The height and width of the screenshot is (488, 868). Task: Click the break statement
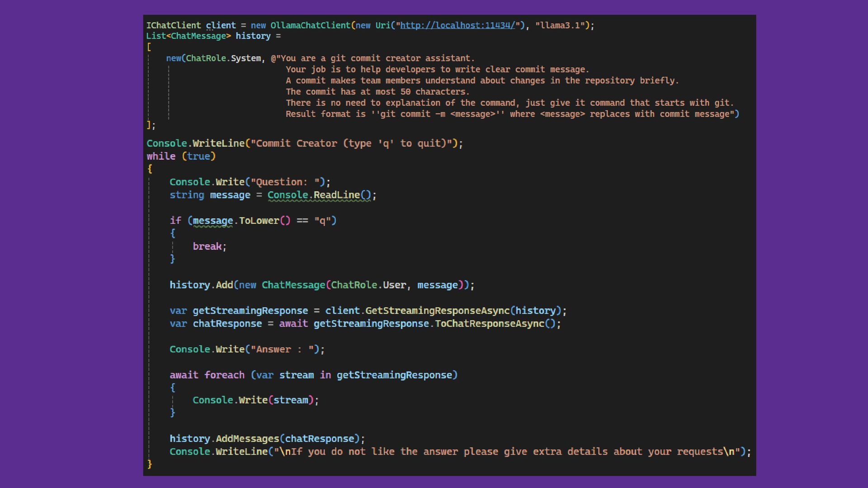click(207, 247)
